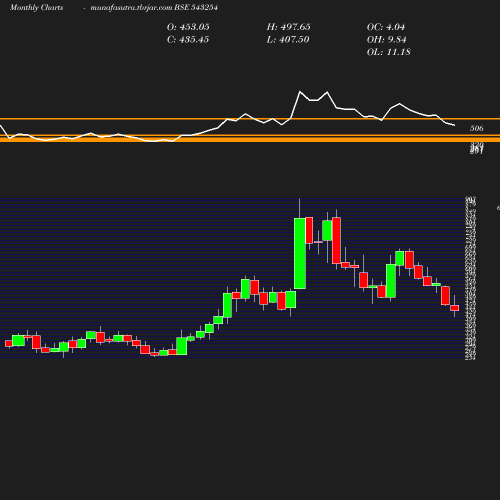Select the '506' price label beside line chart
The image size is (500, 500).
[477, 128]
